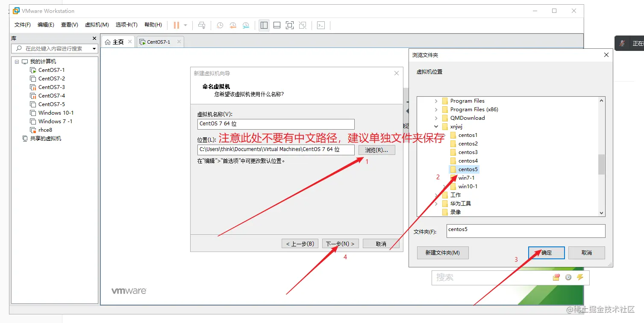This screenshot has width=644, height=323.
Task: Send Ctrl+Alt+Del to the guest
Action: [x=201, y=25]
